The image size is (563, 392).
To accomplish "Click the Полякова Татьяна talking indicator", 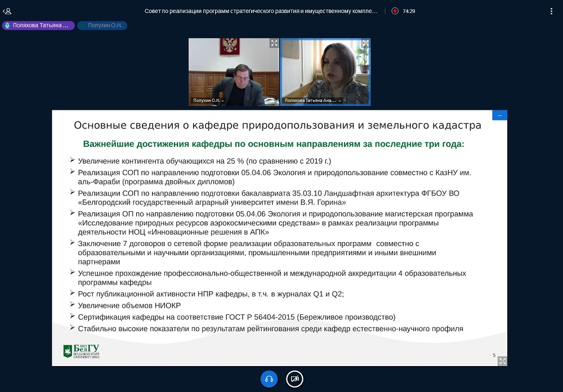I will 38,25.
